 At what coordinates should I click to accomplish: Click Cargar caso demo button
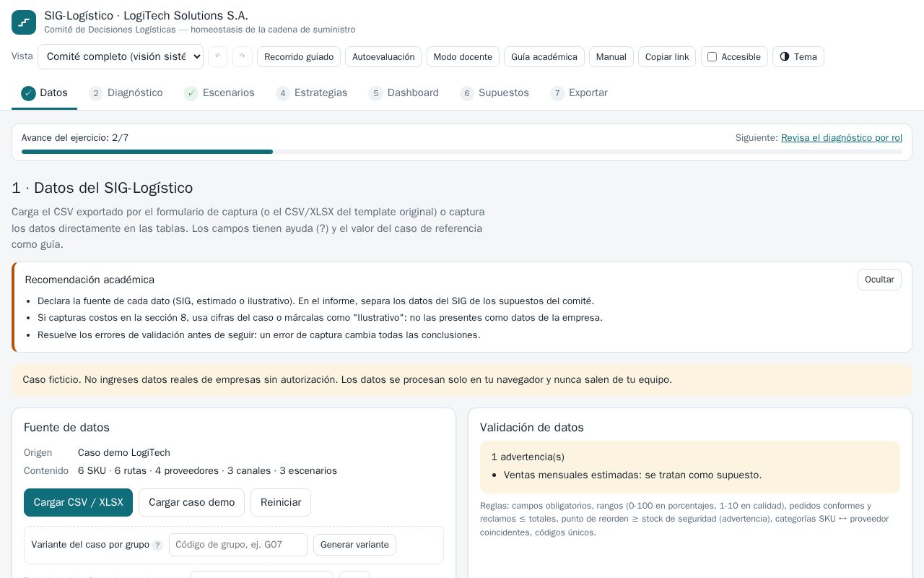coord(191,503)
